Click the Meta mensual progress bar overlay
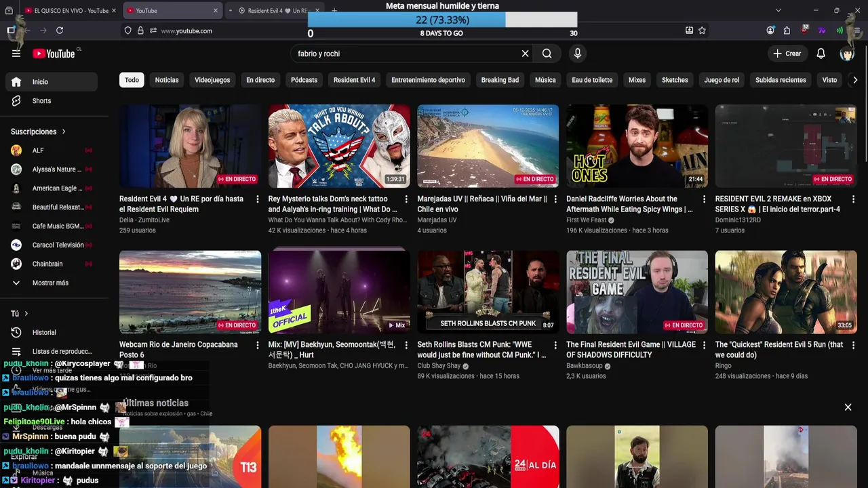The height and width of the screenshot is (488, 868). [x=442, y=20]
